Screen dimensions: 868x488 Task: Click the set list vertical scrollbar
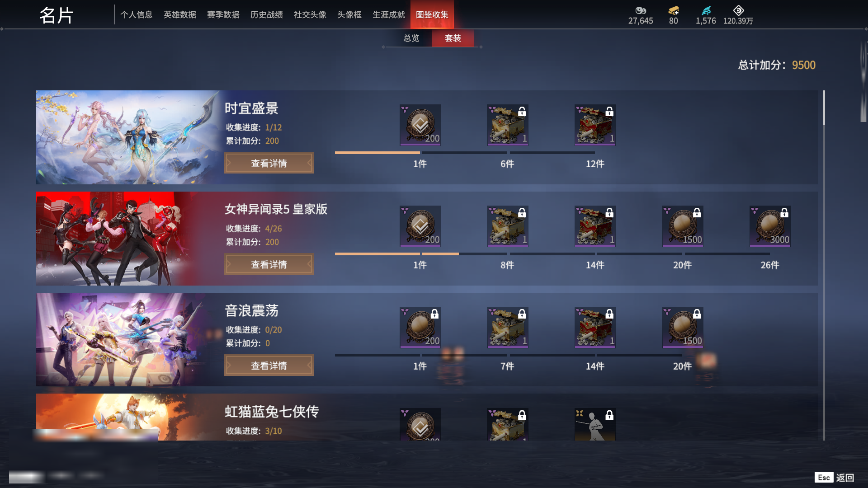(x=824, y=265)
